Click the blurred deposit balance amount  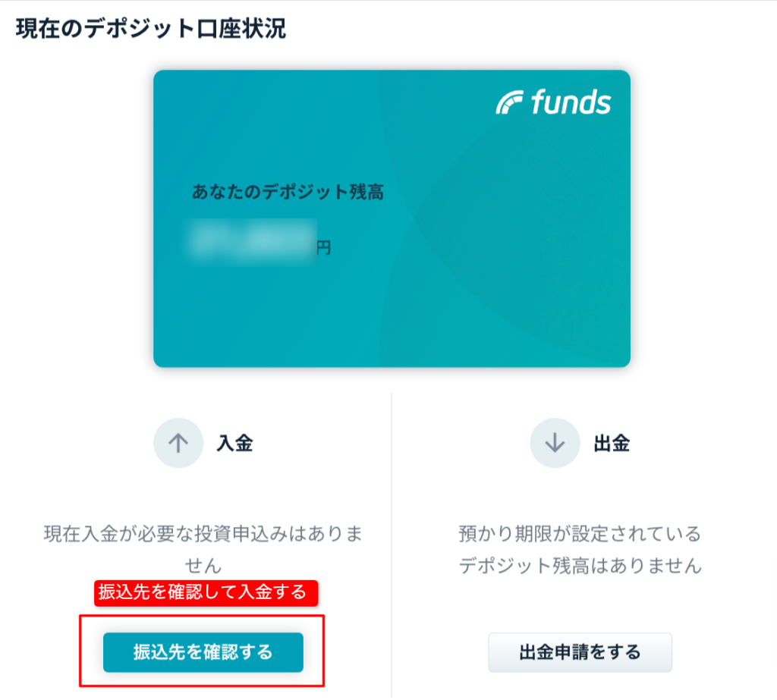click(253, 241)
